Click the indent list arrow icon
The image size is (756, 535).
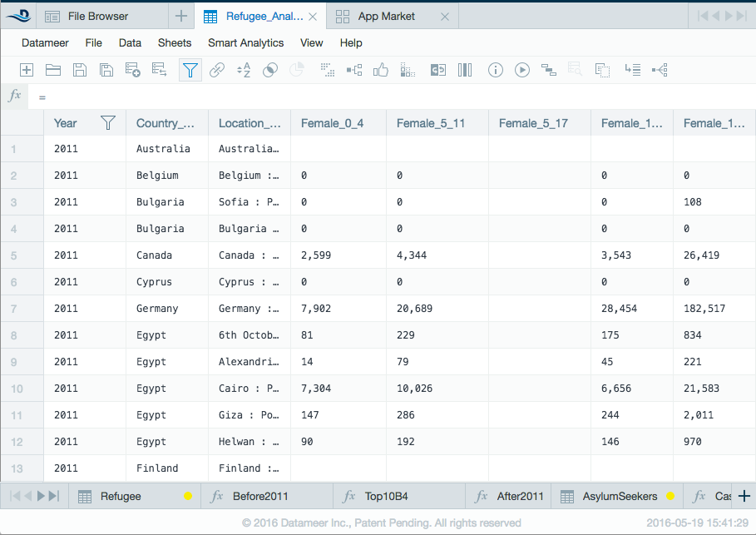633,70
